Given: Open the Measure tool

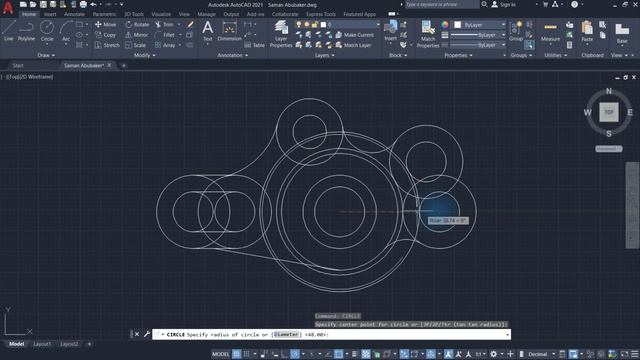Looking at the screenshot, I should pos(550,32).
